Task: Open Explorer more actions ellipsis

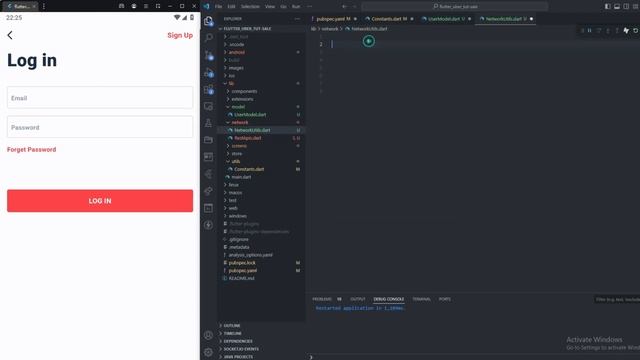Action: [297, 19]
